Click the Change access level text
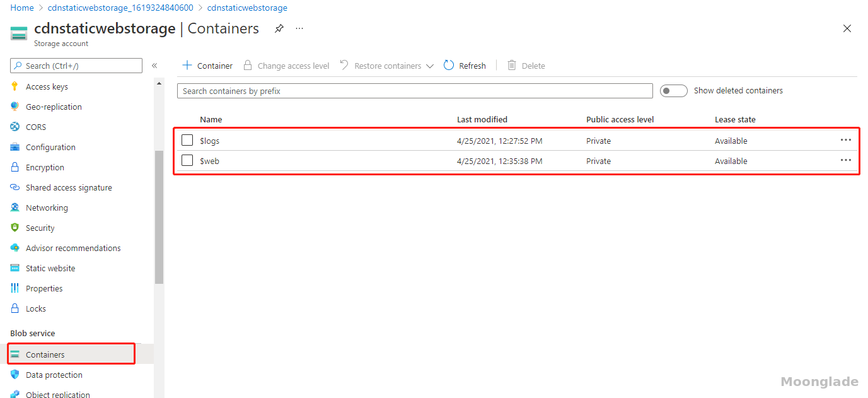The height and width of the screenshot is (398, 868). [293, 66]
